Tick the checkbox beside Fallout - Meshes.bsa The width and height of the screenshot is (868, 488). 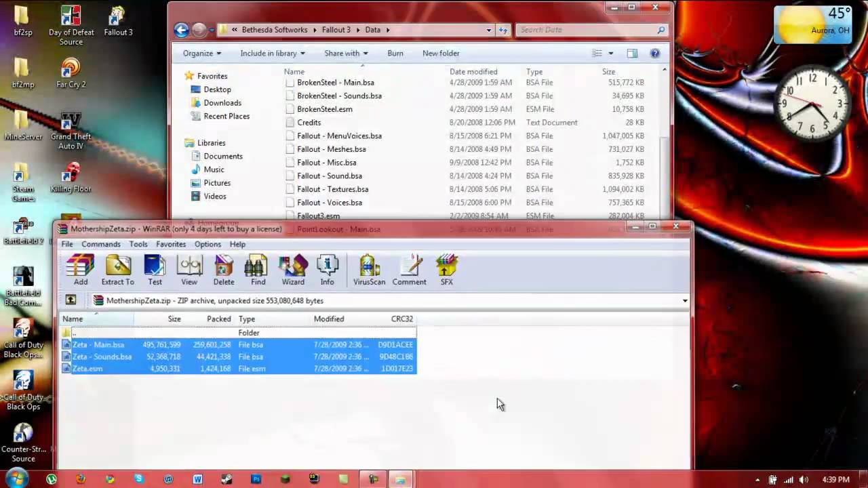[290, 149]
